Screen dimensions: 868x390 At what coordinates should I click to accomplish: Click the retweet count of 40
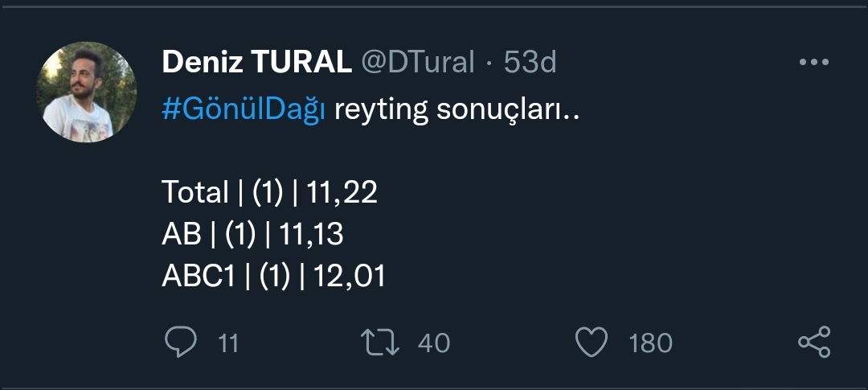434,344
